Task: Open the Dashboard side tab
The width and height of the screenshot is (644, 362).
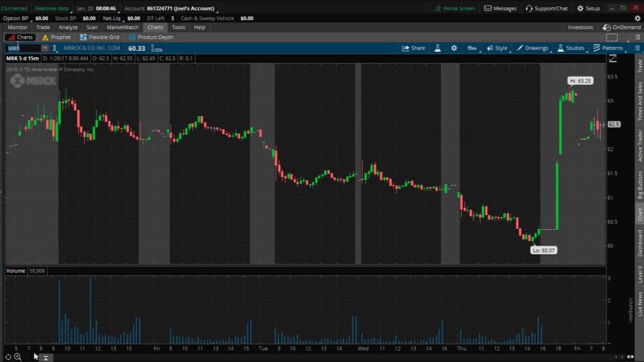Action: coord(640,243)
